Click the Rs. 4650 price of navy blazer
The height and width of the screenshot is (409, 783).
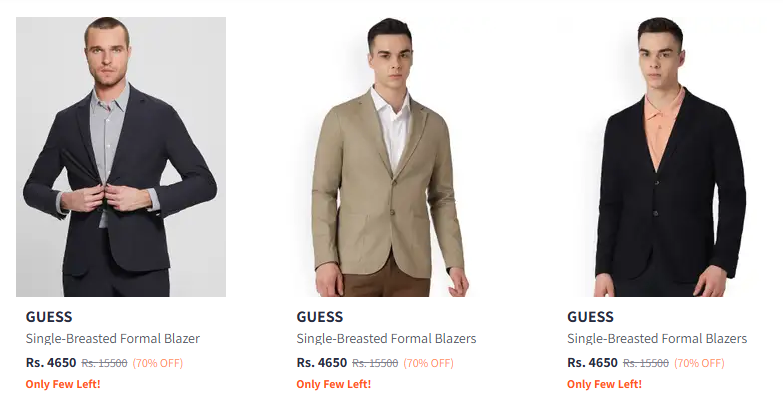(x=51, y=363)
